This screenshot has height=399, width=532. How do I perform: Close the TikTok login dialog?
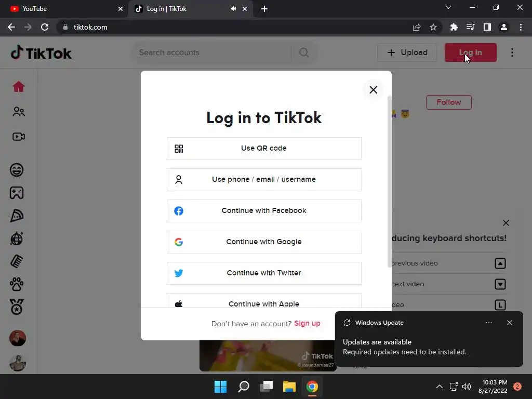(x=373, y=90)
